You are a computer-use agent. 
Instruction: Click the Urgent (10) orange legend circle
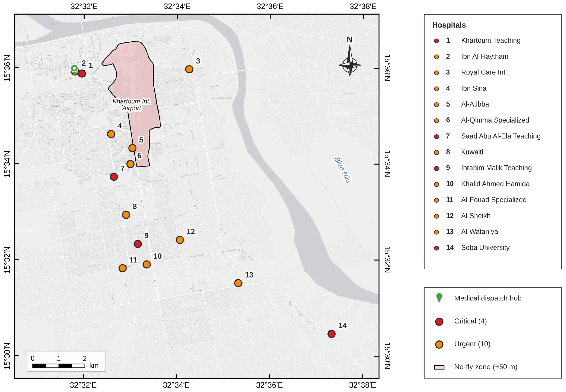[x=439, y=344]
